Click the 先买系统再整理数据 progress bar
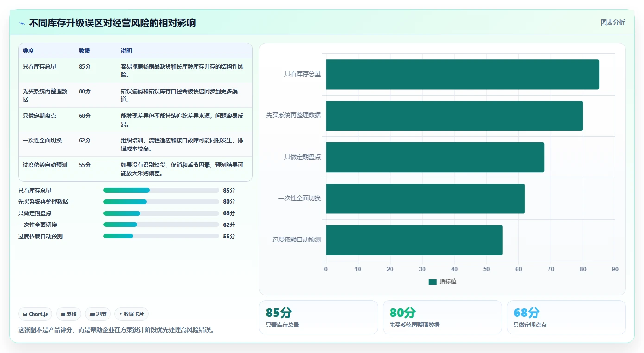The height and width of the screenshot is (353, 644). point(161,202)
